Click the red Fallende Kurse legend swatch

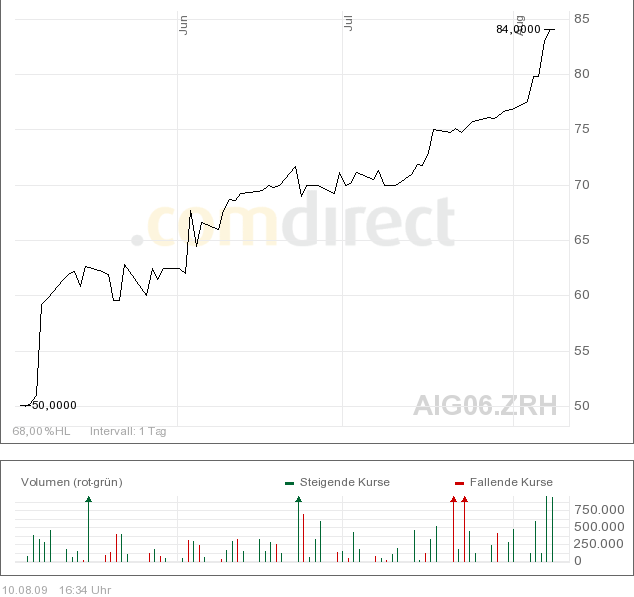(x=459, y=483)
